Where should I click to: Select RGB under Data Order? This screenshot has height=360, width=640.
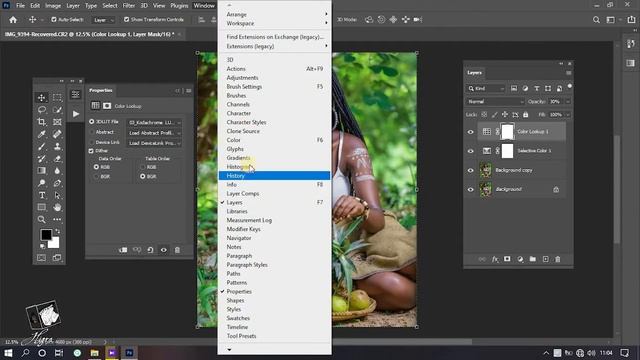[96, 167]
